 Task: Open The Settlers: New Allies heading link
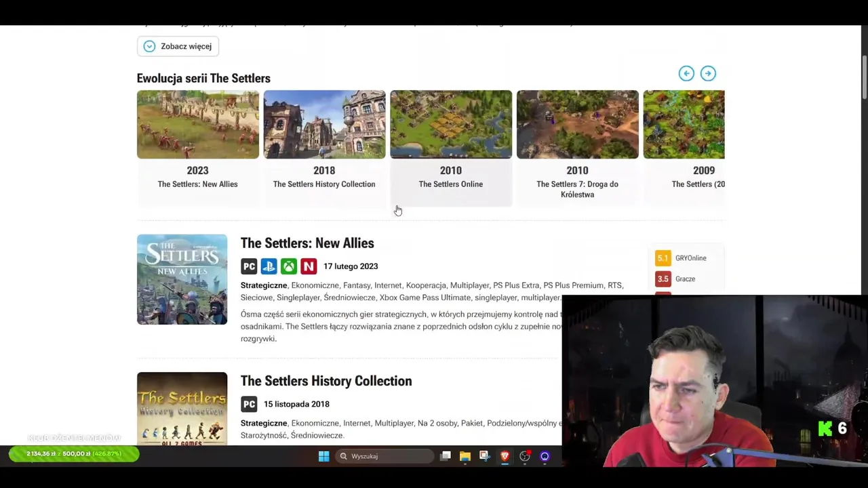[307, 243]
